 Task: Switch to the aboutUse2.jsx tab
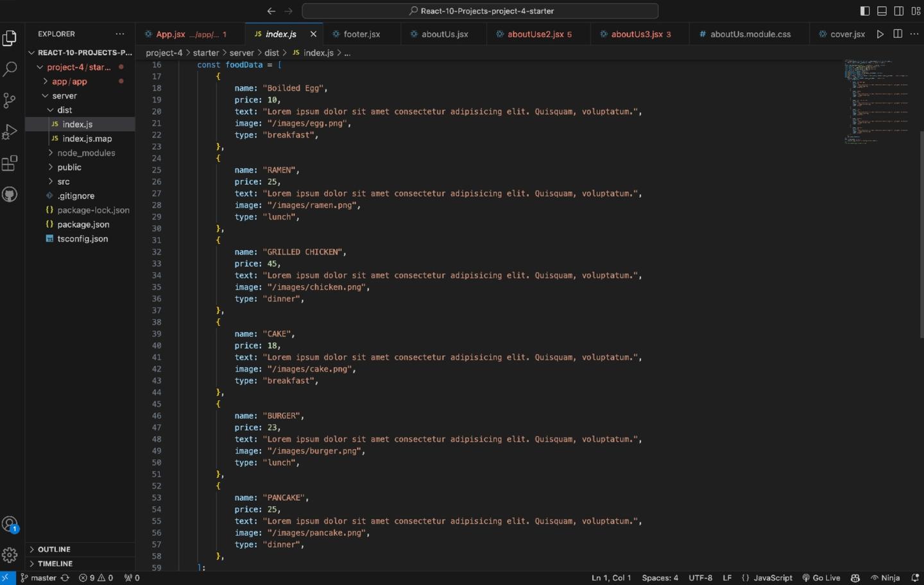pyautogui.click(x=539, y=34)
